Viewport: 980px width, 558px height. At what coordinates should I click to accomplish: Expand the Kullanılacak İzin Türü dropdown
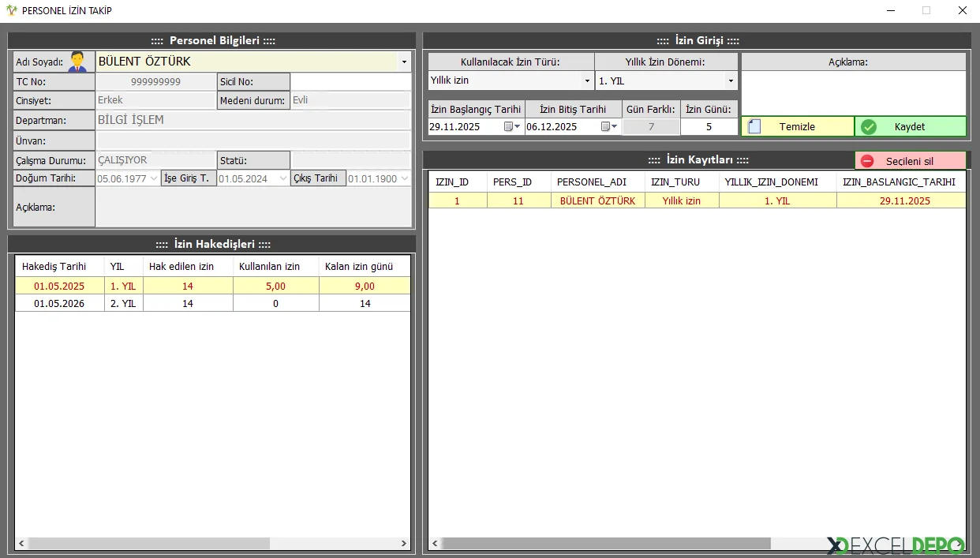[x=587, y=81]
